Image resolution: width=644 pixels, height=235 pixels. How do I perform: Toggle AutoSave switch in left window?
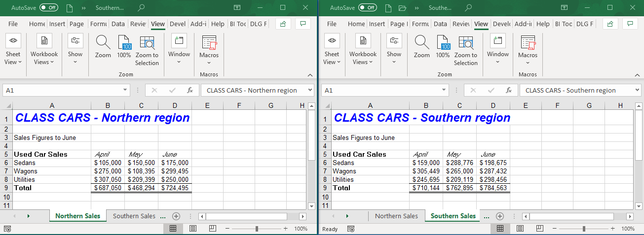48,8
